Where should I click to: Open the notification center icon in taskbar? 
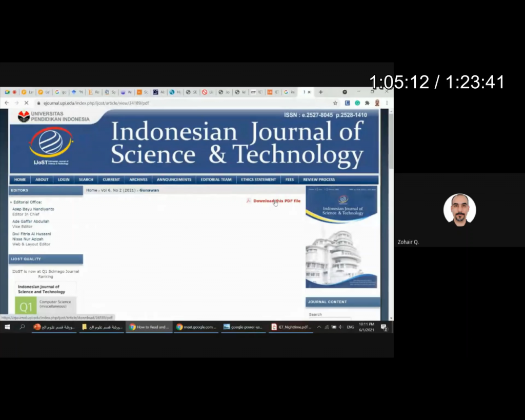(x=383, y=327)
